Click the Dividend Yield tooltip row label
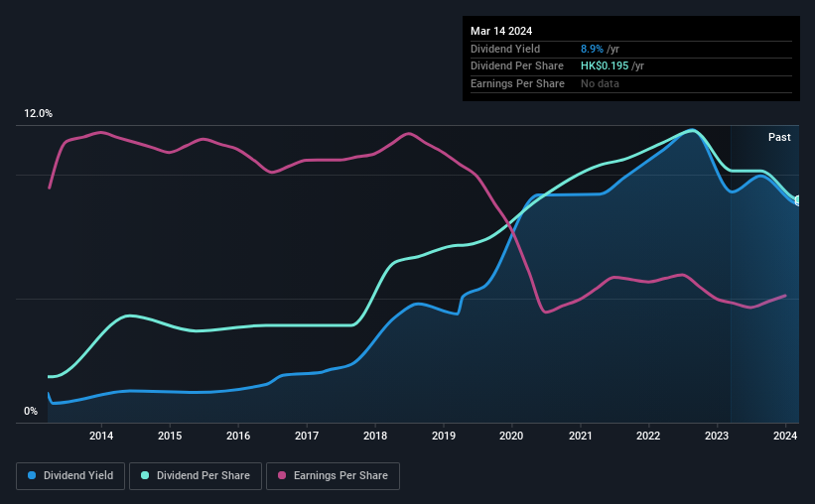Viewport: 815px width, 504px height. (505, 49)
